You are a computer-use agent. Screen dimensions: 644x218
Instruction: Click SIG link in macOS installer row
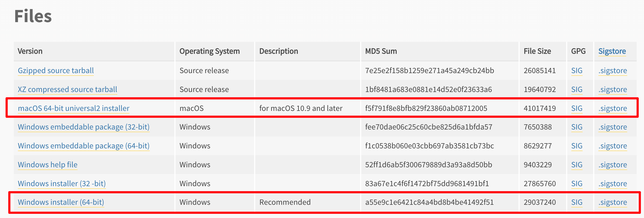pyautogui.click(x=577, y=108)
